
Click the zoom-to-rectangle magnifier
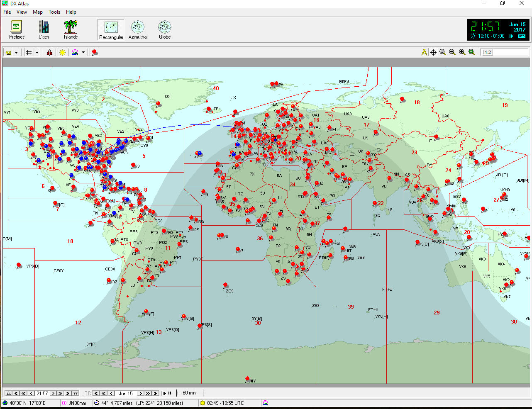tap(472, 52)
